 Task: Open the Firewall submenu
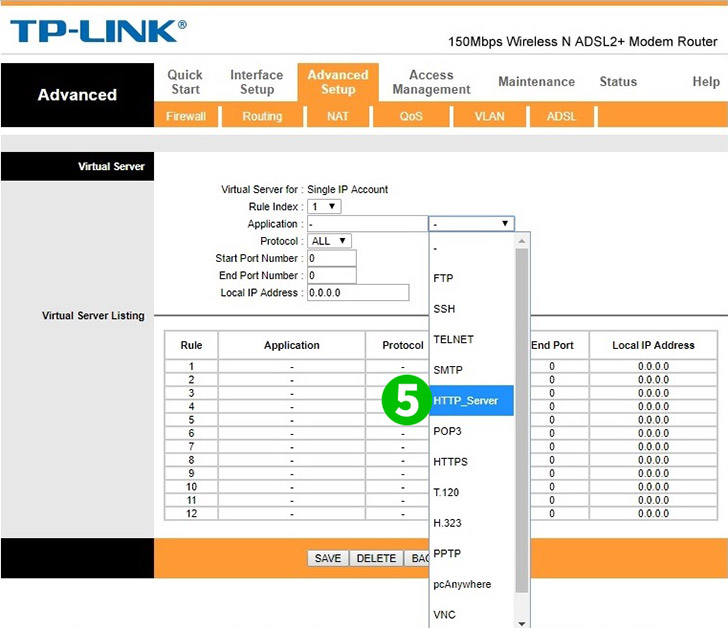(186, 116)
